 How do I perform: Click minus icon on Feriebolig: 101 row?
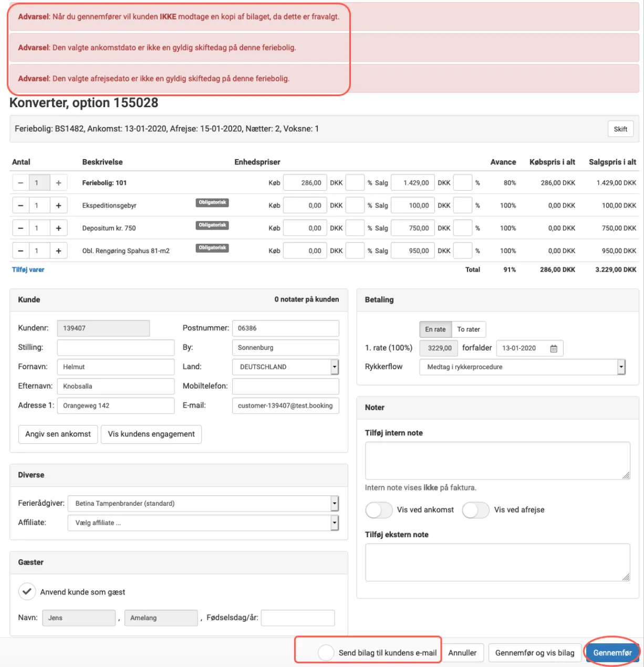click(x=20, y=183)
